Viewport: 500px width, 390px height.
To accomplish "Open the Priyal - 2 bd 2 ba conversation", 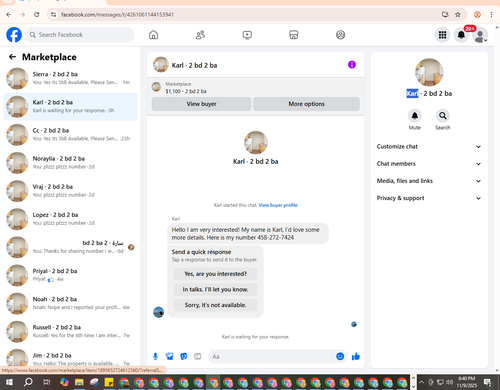I will click(70, 275).
